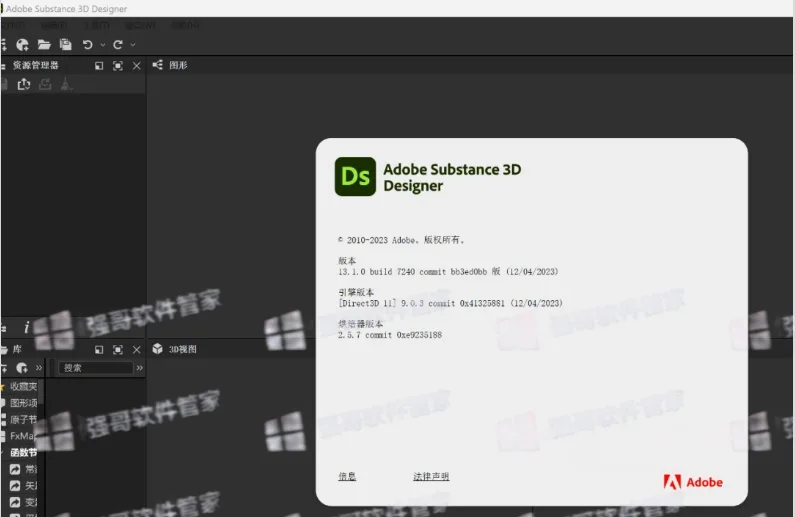Click the add filter icon in 库 toolbar
Viewport: 795px width, 517px height.
22,368
